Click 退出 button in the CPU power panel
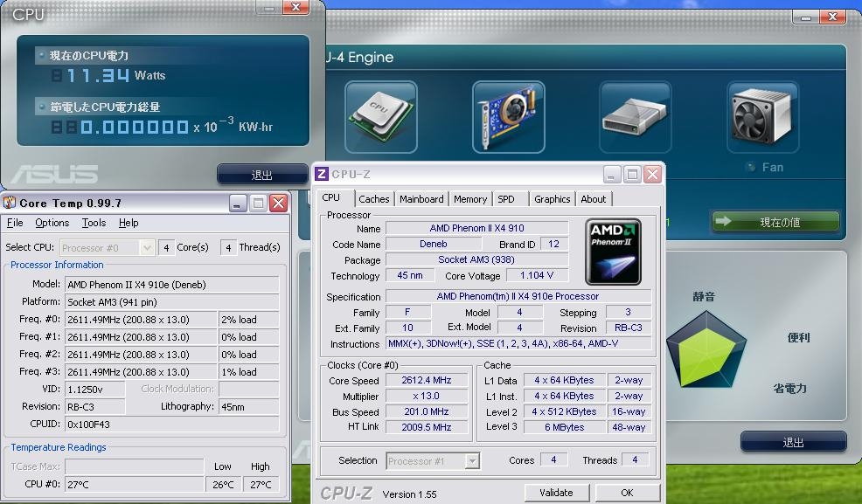The image size is (862, 504). tap(261, 175)
